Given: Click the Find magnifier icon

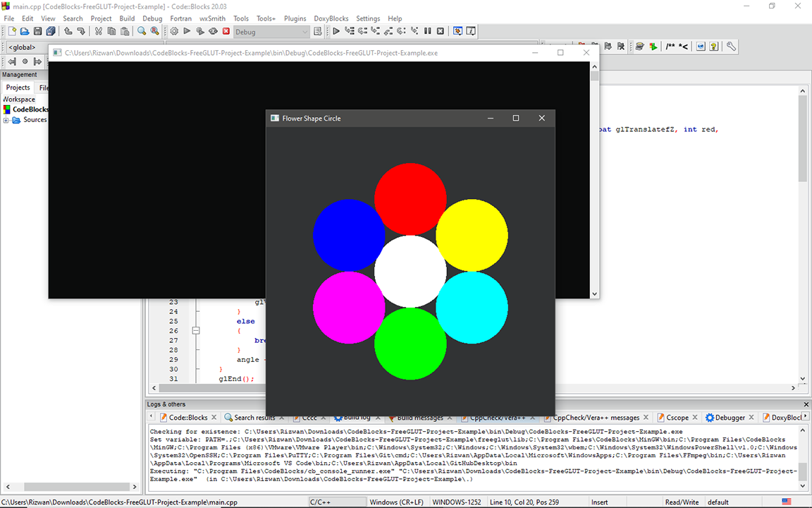Looking at the screenshot, I should click(142, 31).
